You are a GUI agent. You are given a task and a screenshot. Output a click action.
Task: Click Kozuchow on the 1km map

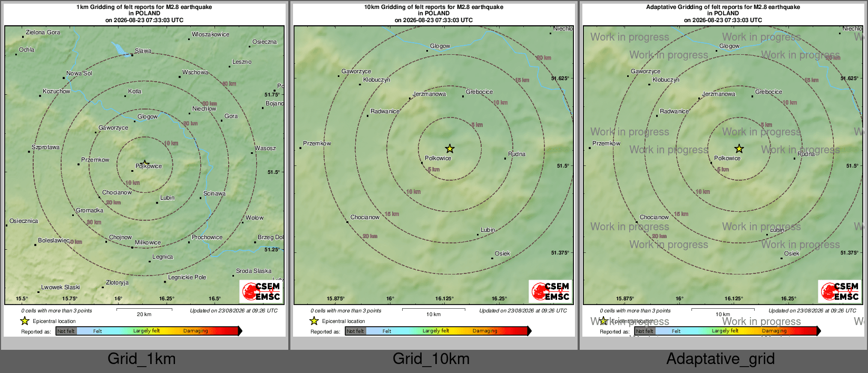point(56,91)
